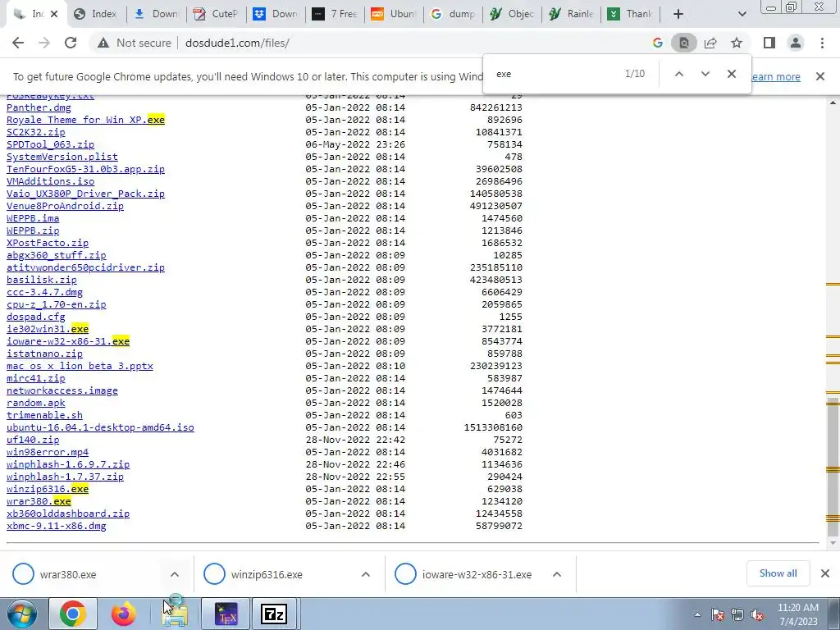This screenshot has height=630, width=840.
Task: Close the downloads shelf
Action: click(825, 573)
